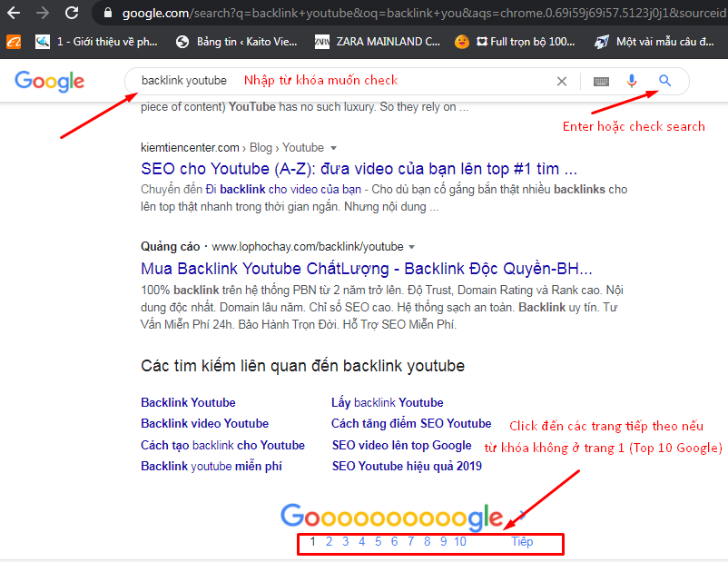The width and height of the screenshot is (728, 562).
Task: Expand dropdown arrow next to kiemtiencenter.com Youtube
Action: point(333,148)
